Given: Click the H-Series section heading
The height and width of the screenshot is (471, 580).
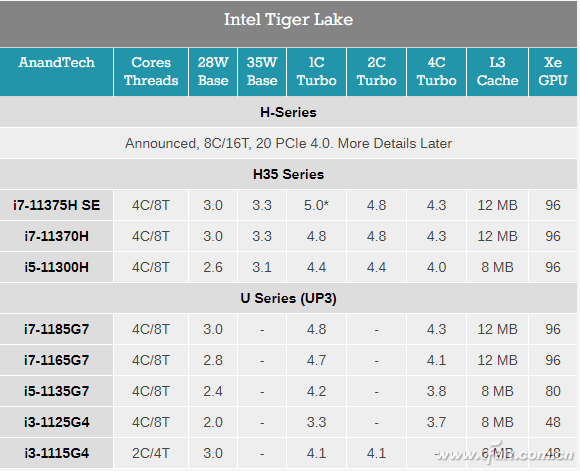Looking at the screenshot, I should click(x=288, y=112).
